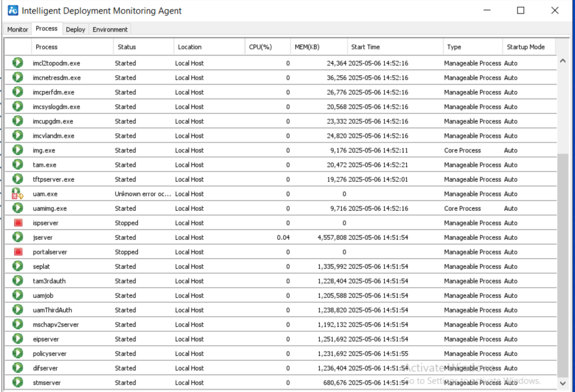Image resolution: width=575 pixels, height=392 pixels.
Task: Click green icon next to img.exe
Action: click(18, 150)
